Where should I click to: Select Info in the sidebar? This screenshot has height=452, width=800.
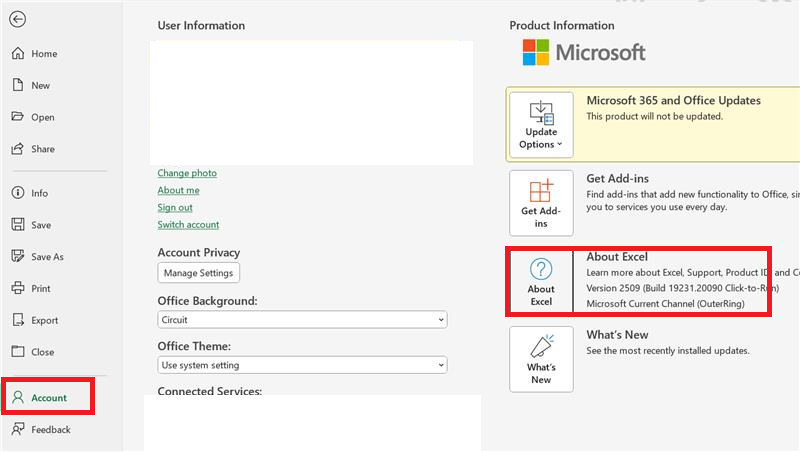click(x=30, y=193)
